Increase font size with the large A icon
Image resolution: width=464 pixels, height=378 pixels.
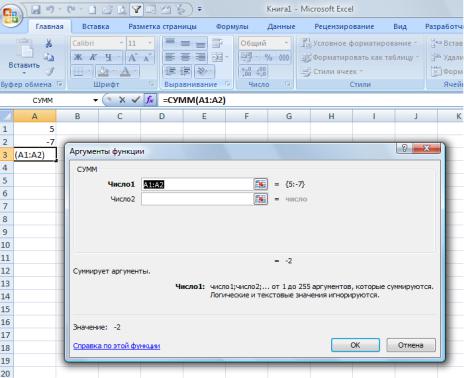tap(132, 57)
